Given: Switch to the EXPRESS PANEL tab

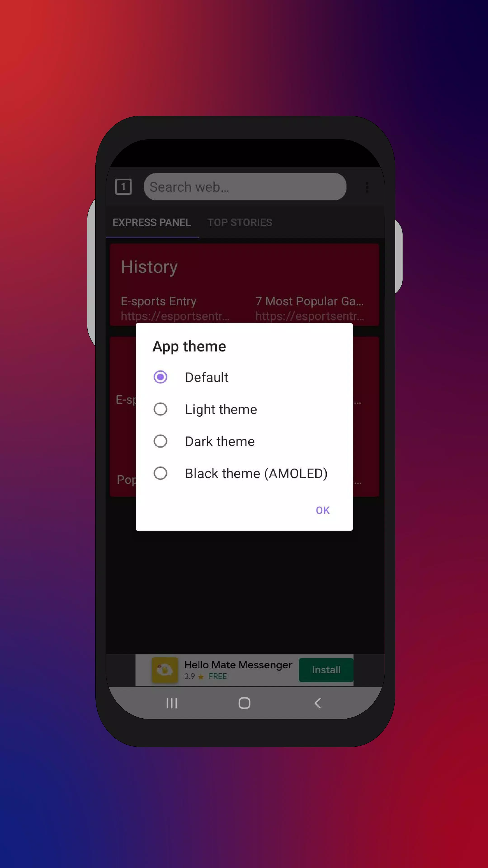Looking at the screenshot, I should 151,222.
